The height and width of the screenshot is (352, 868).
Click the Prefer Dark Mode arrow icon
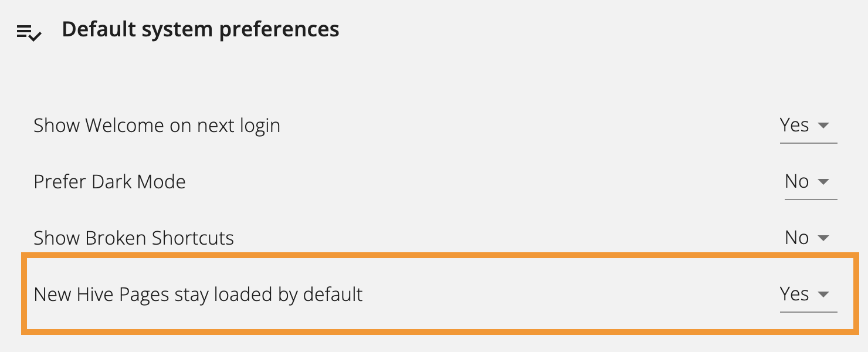click(823, 182)
